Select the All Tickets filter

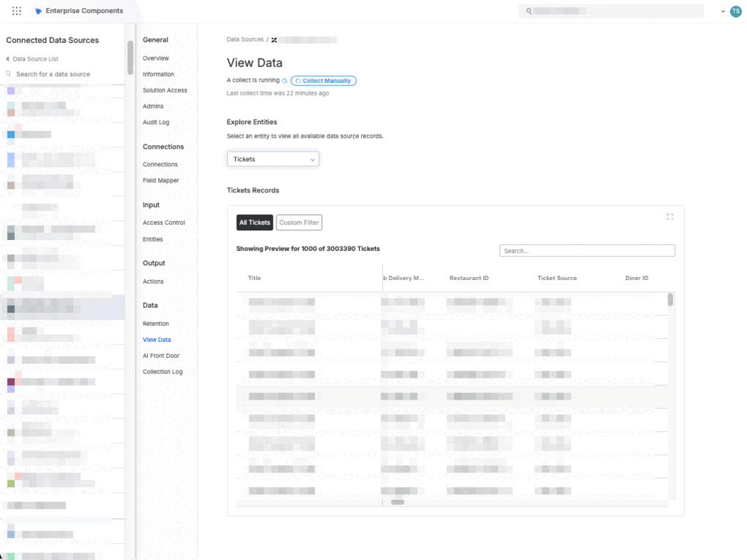pos(254,222)
